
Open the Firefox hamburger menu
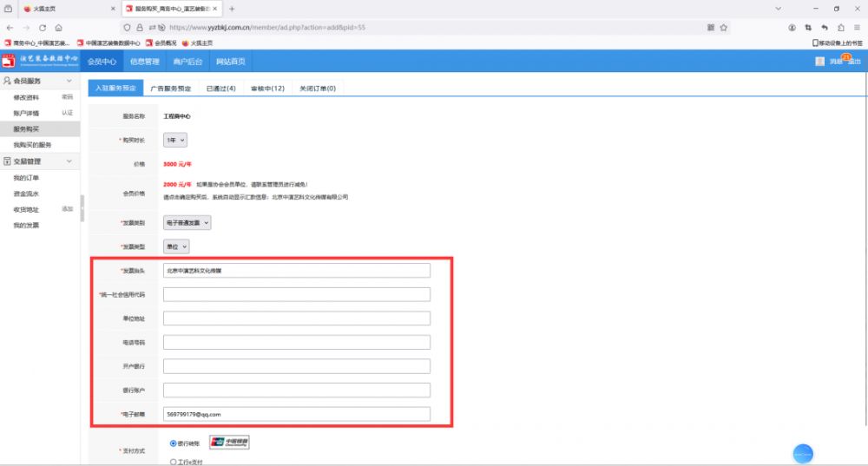(x=857, y=28)
